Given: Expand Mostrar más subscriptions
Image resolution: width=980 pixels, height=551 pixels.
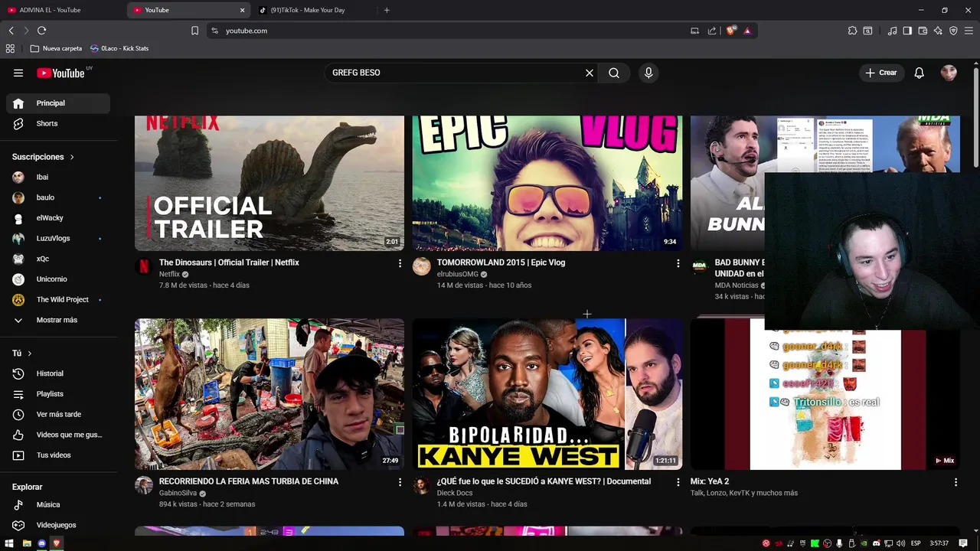Looking at the screenshot, I should tap(58, 320).
